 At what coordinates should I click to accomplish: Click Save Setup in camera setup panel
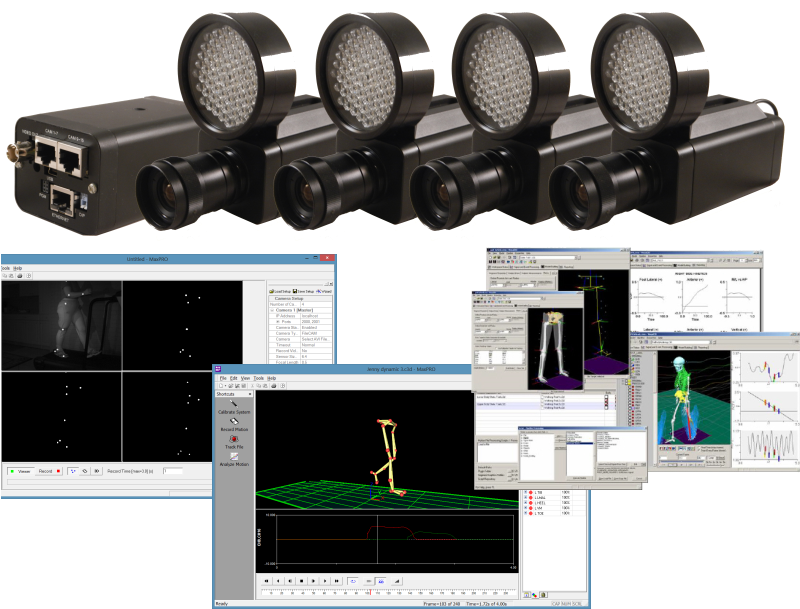pyautogui.click(x=303, y=291)
